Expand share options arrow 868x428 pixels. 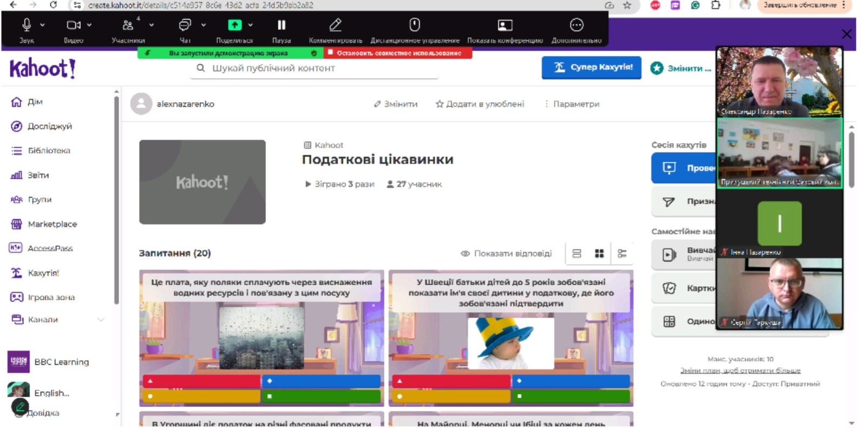point(250,25)
